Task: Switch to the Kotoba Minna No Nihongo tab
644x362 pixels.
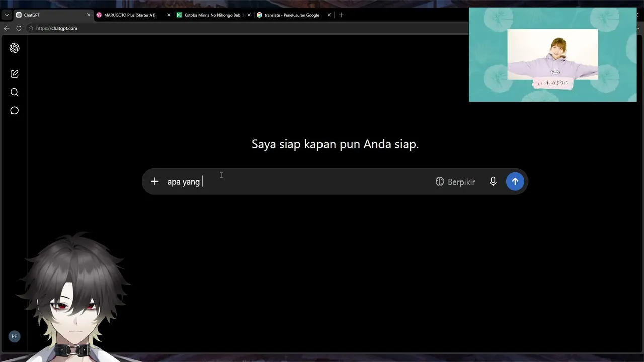Action: click(213, 15)
